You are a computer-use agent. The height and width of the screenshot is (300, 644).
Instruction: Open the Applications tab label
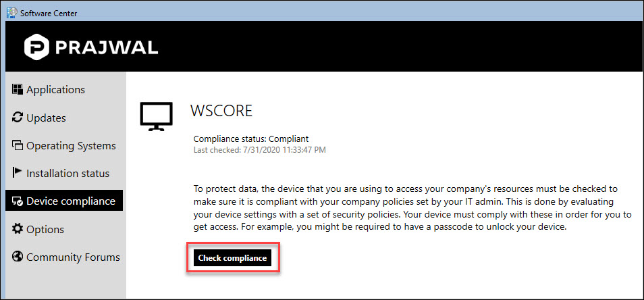click(55, 90)
